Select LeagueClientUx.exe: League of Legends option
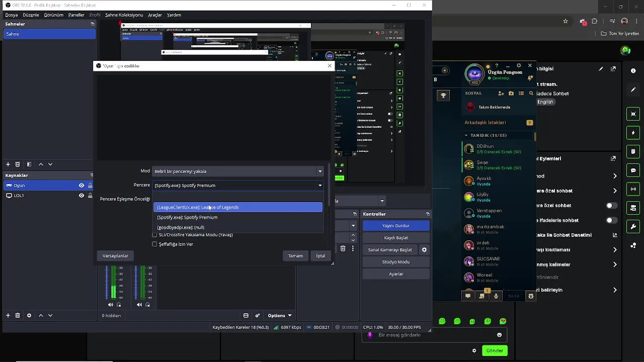 (238, 207)
